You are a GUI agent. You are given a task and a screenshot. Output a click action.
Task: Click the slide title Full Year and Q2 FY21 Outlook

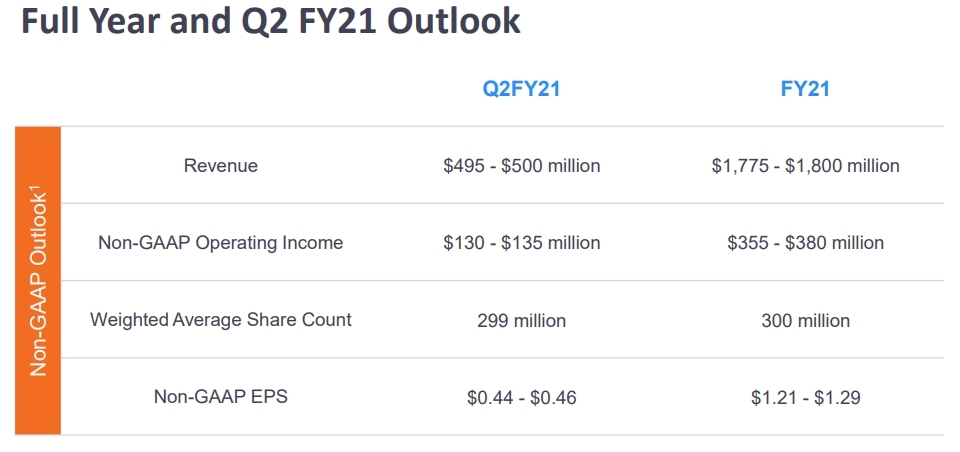(x=271, y=23)
